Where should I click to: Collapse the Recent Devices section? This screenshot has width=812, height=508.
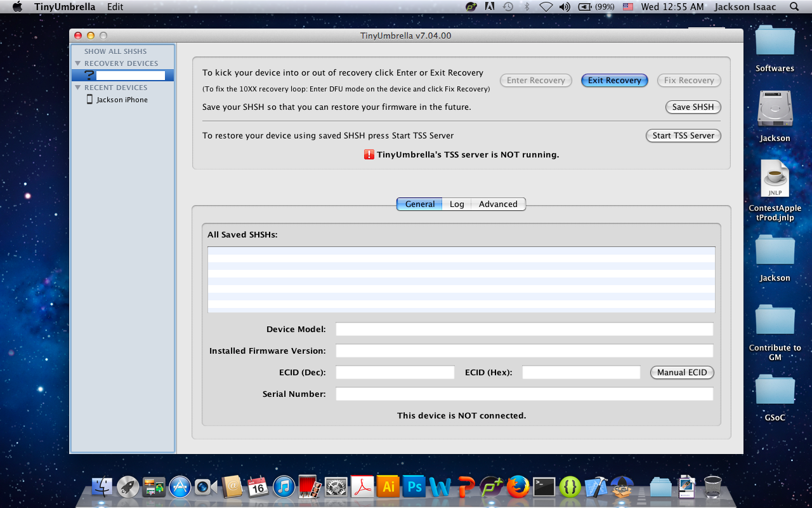(78, 88)
